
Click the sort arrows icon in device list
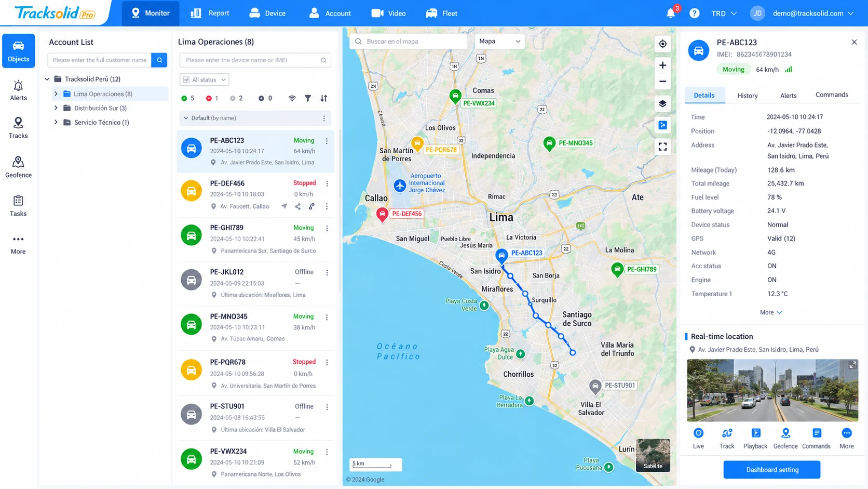tap(324, 98)
